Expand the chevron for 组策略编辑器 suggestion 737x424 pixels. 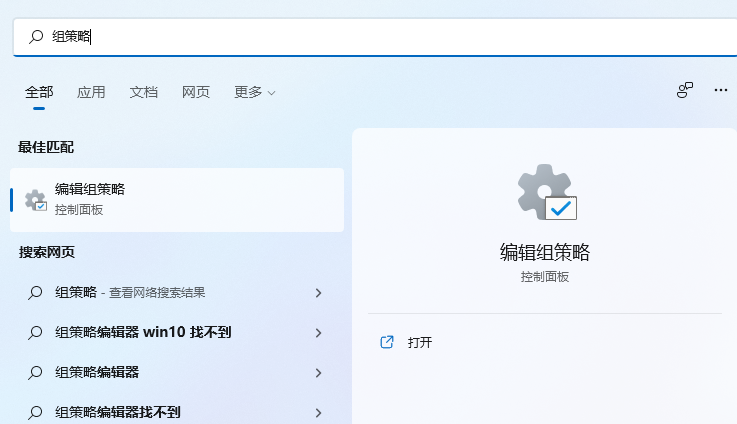[318, 373]
